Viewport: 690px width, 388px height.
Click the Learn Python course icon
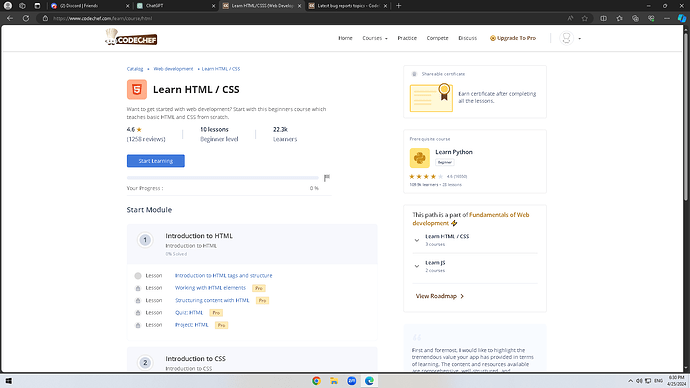[419, 158]
